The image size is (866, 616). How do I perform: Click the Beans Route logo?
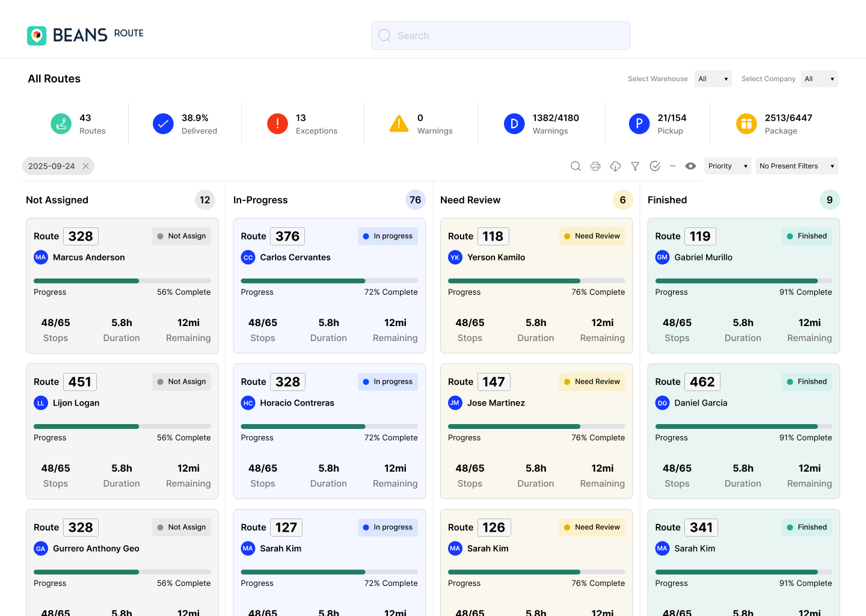pyautogui.click(x=85, y=35)
